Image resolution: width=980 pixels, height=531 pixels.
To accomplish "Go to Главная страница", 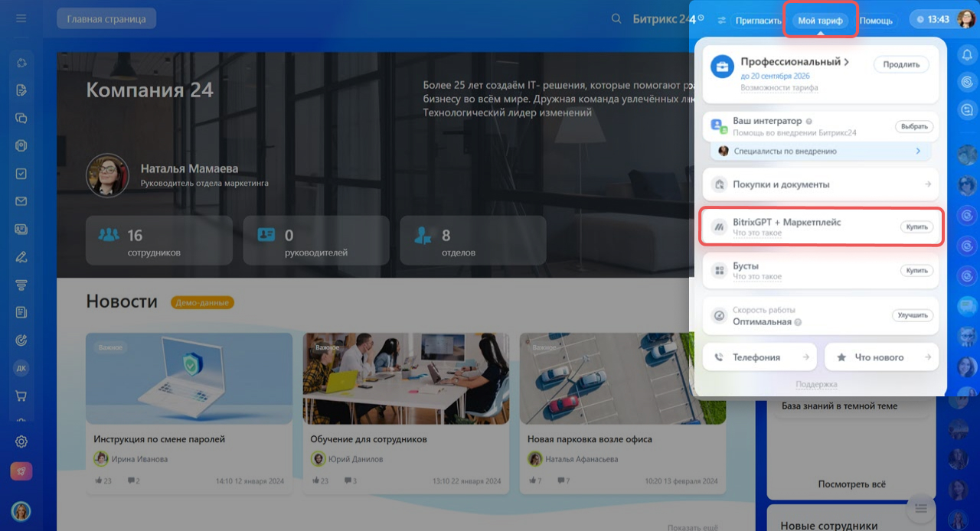I will pyautogui.click(x=106, y=18).
